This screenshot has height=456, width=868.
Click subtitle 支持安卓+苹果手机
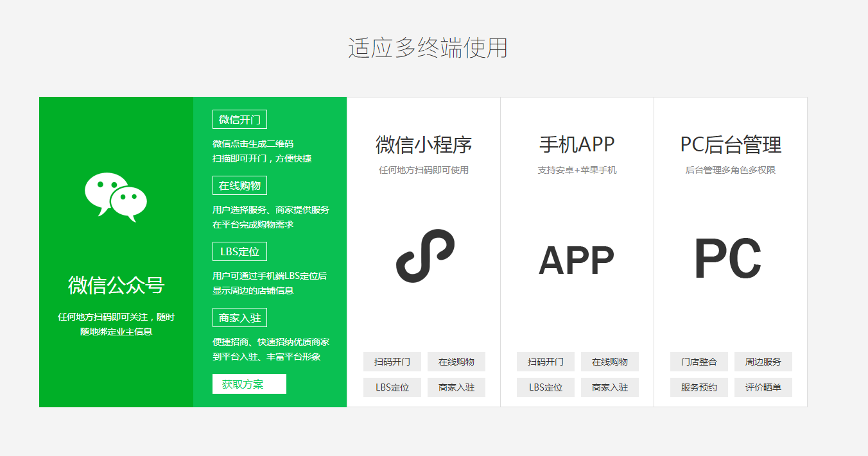click(x=577, y=171)
